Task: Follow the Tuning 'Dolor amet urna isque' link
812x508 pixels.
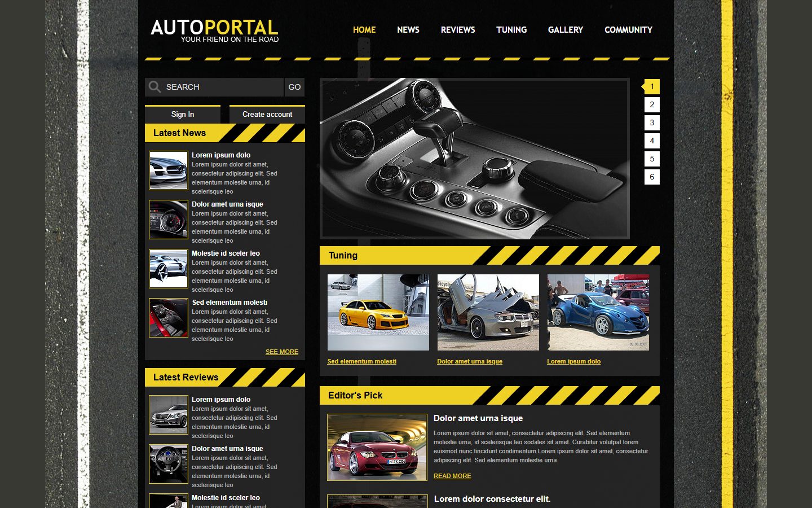Action: tap(470, 361)
